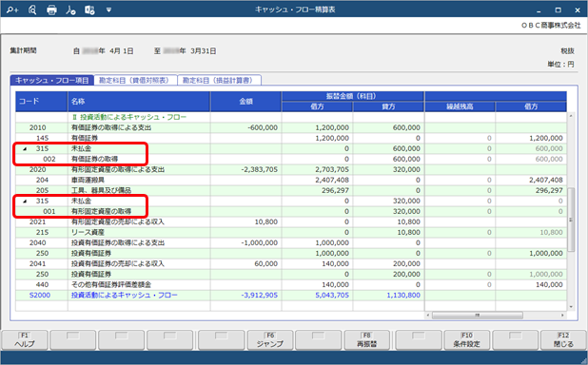The image size is (588, 365).
Task: Click debit value 2,407,408 for 車両運搬具
Action: coord(317,181)
